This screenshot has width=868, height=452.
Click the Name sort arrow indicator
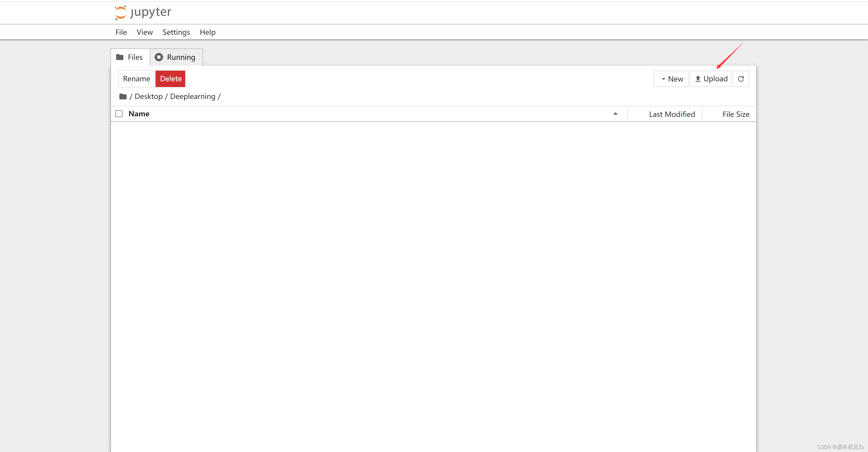pos(615,114)
